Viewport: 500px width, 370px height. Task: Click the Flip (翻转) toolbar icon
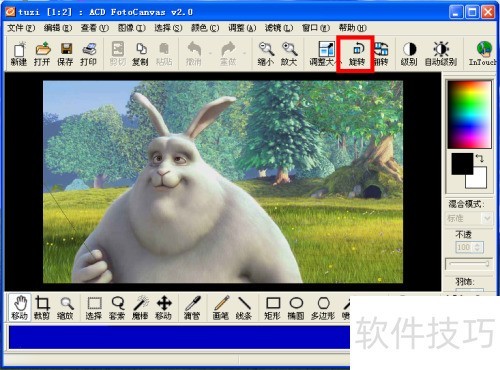pos(381,54)
